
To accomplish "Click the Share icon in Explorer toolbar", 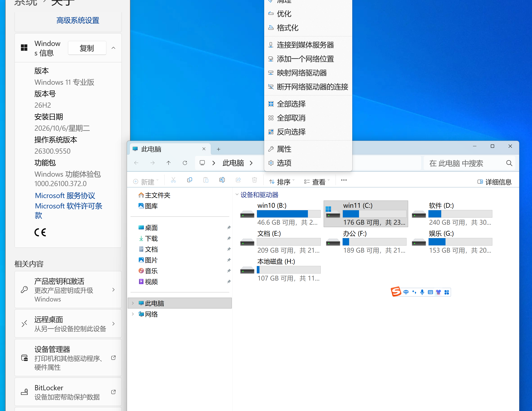I will (238, 180).
